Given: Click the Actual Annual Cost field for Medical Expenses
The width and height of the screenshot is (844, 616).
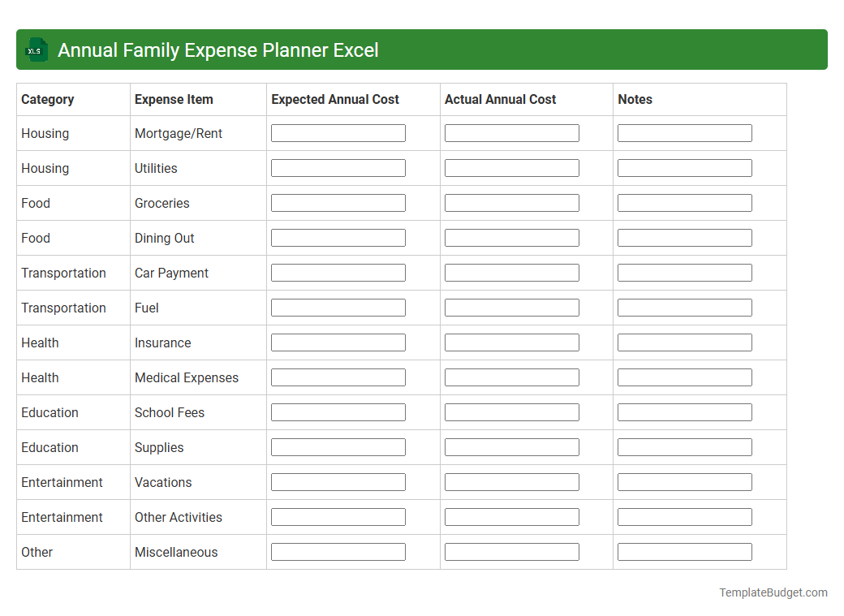Looking at the screenshot, I should pyautogui.click(x=511, y=377).
